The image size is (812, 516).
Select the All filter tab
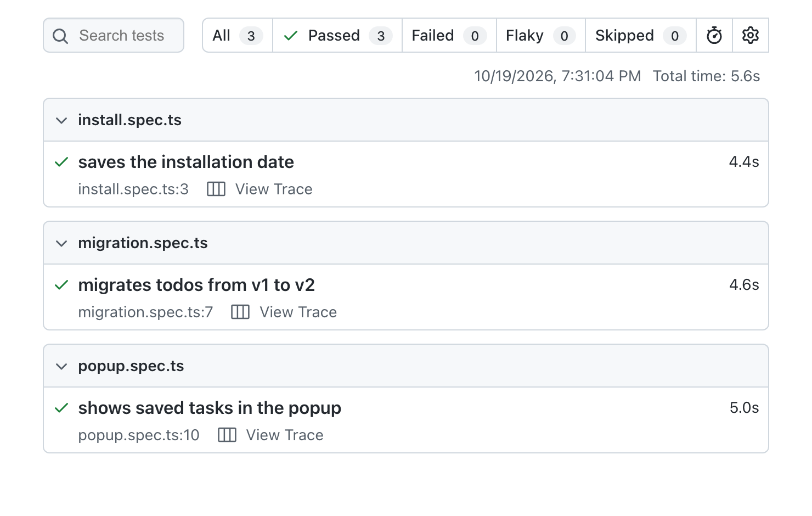tap(237, 36)
